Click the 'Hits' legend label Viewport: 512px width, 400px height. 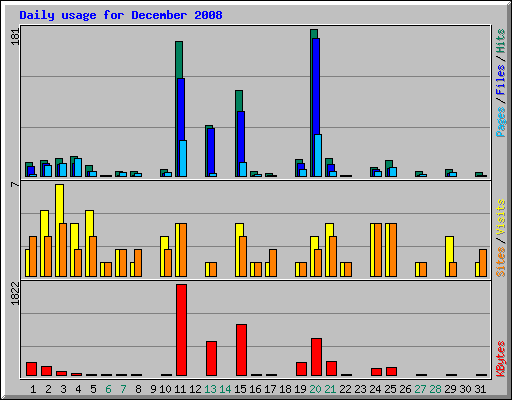(x=501, y=41)
